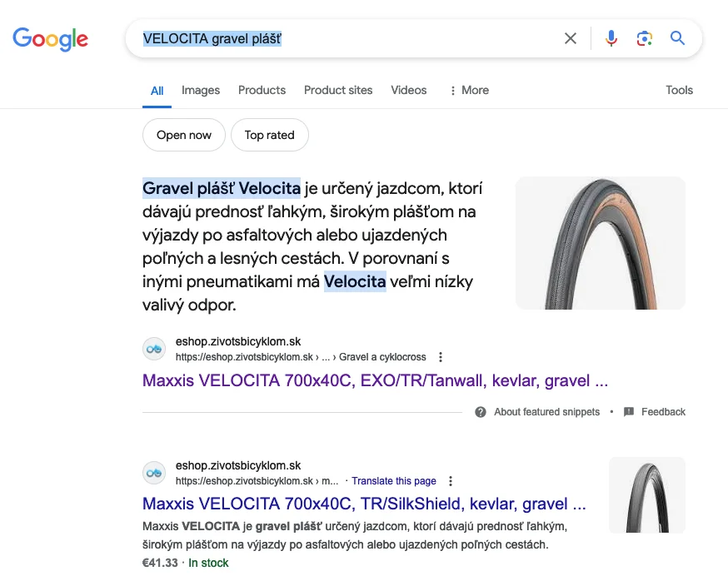The height and width of the screenshot is (581, 728).
Task: Clear the search box text
Action: (571, 38)
